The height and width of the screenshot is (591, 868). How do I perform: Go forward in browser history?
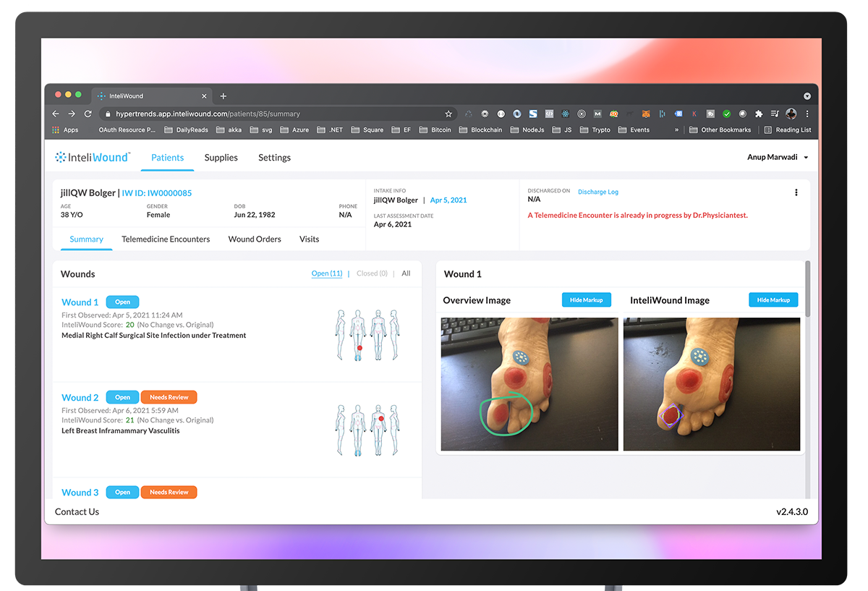(72, 114)
